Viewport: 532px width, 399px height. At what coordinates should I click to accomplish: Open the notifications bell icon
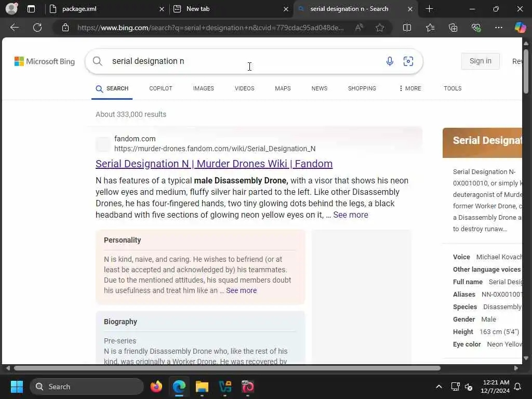(x=518, y=387)
